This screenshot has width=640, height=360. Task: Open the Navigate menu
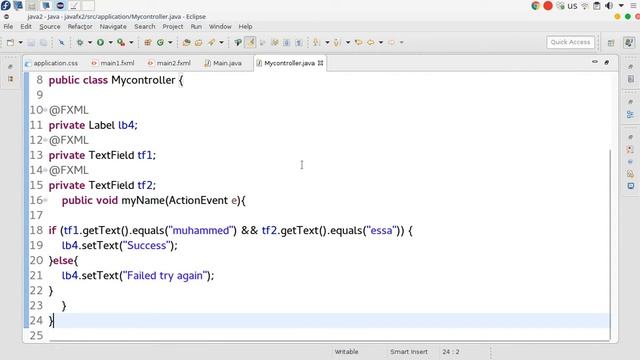[x=113, y=27]
